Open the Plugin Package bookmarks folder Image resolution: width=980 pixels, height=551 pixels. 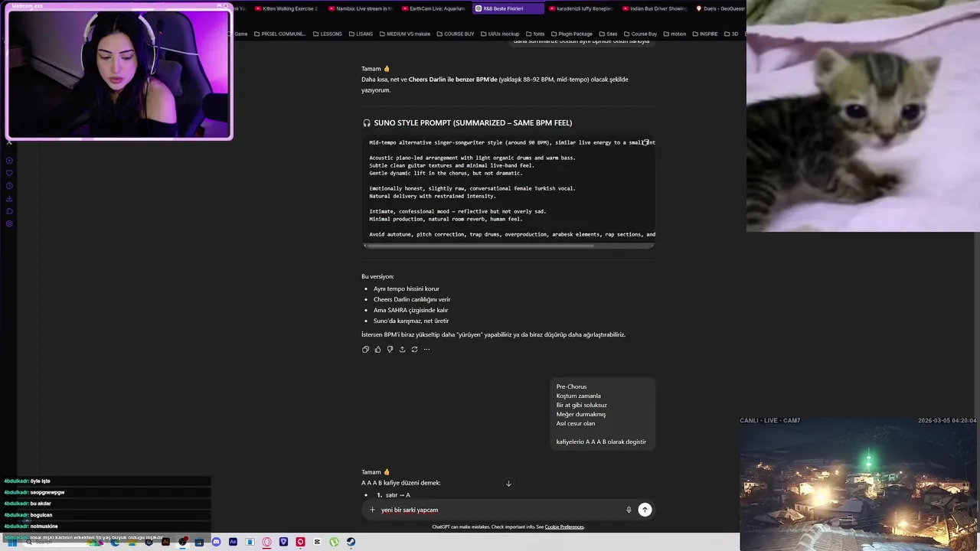pos(571,34)
